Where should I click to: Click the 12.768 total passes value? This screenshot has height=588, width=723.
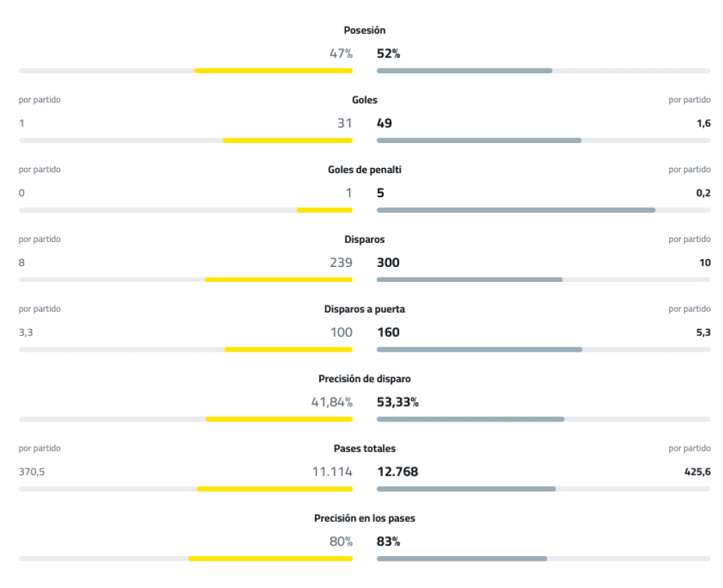[x=397, y=472]
